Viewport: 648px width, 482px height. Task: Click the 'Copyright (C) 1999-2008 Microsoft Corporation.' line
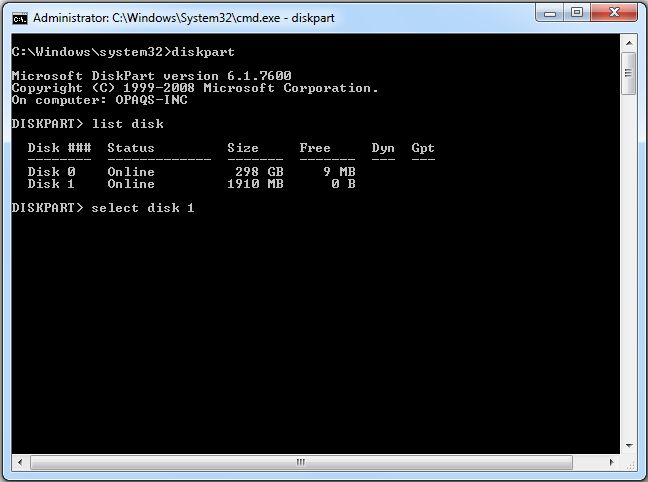click(x=195, y=88)
